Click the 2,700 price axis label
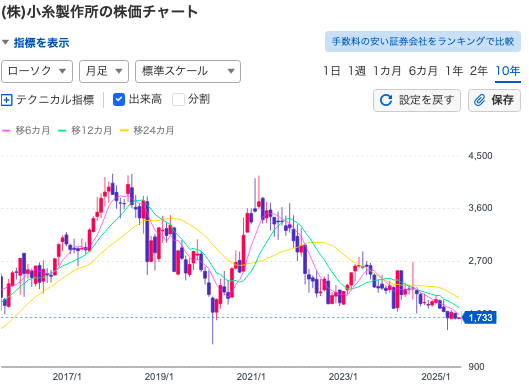The image size is (529, 386). point(480,261)
